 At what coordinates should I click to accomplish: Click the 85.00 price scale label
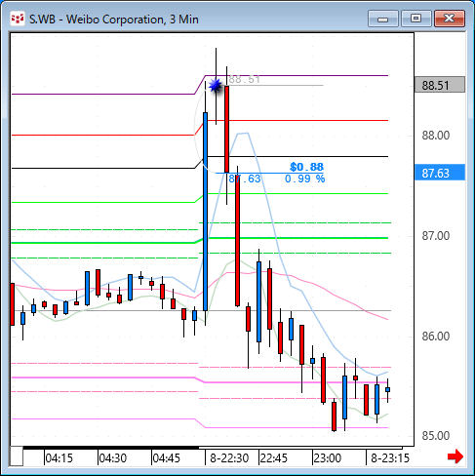coord(436,436)
